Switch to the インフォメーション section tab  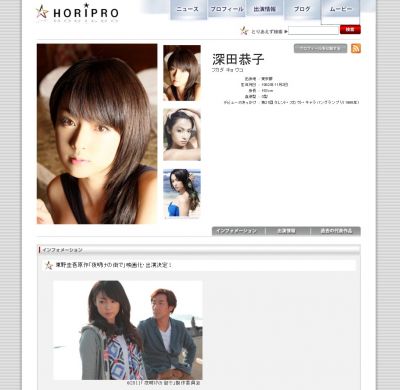click(238, 231)
